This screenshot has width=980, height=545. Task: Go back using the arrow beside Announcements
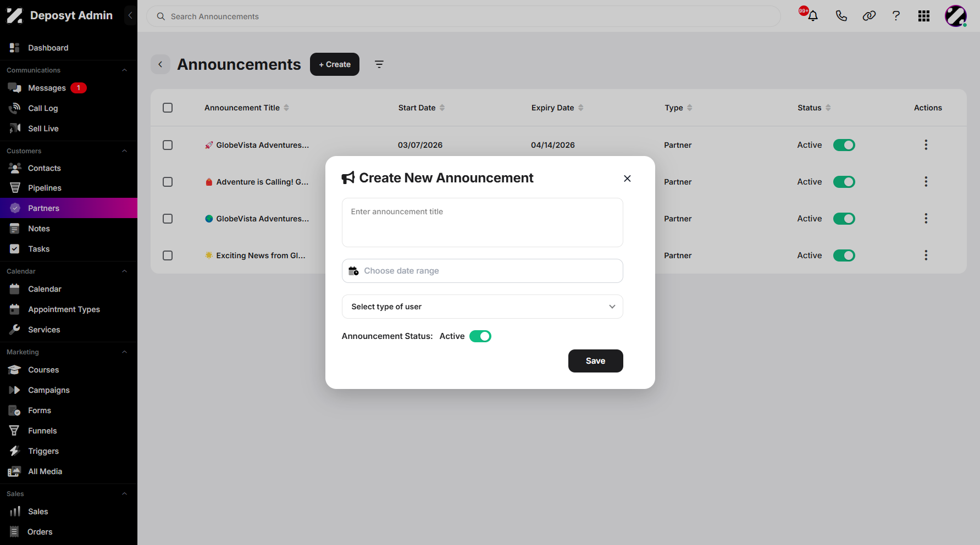[x=160, y=64]
